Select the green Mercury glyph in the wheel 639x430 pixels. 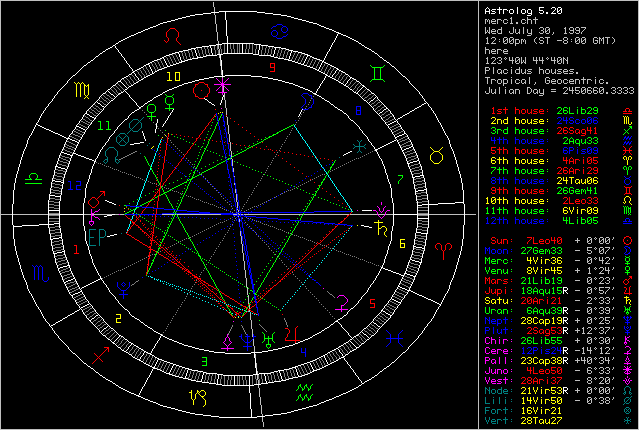pyautogui.click(x=170, y=102)
